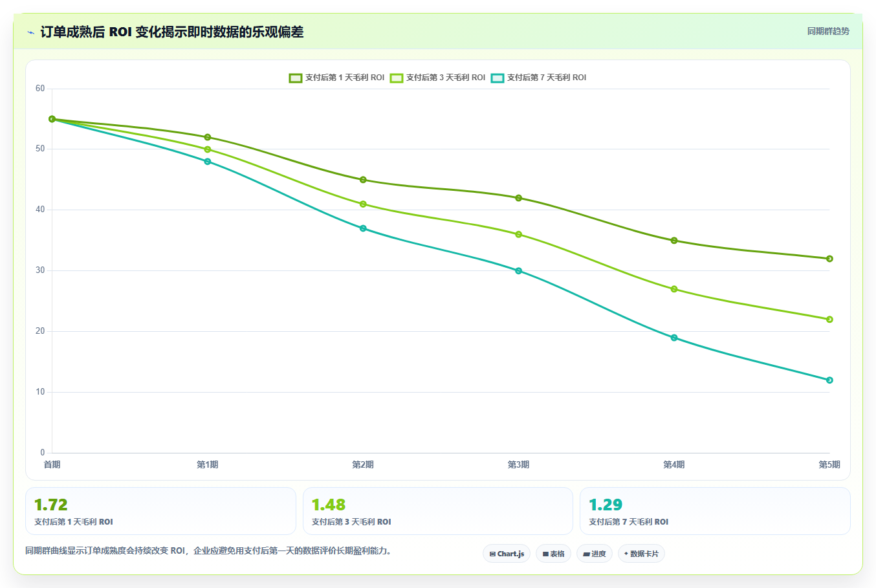Click the 首期 x-axis label
The height and width of the screenshot is (588, 876).
(x=52, y=464)
